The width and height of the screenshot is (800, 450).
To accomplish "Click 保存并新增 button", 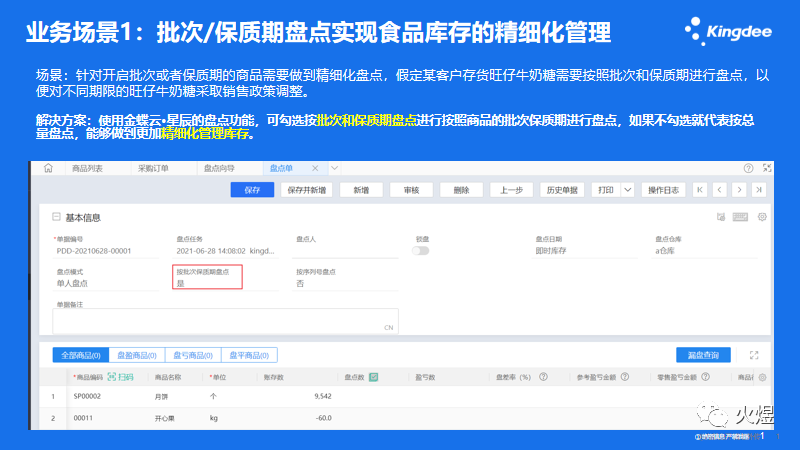I will [307, 190].
